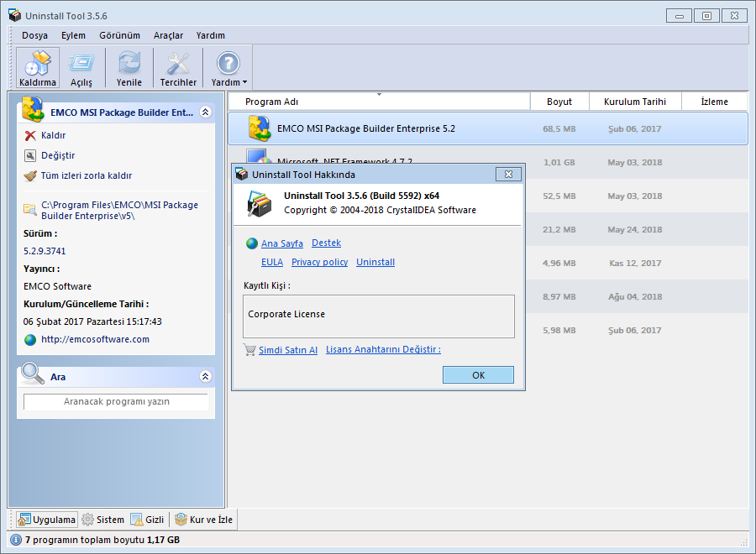
Task: Open the Dosya menu
Action: 34,35
